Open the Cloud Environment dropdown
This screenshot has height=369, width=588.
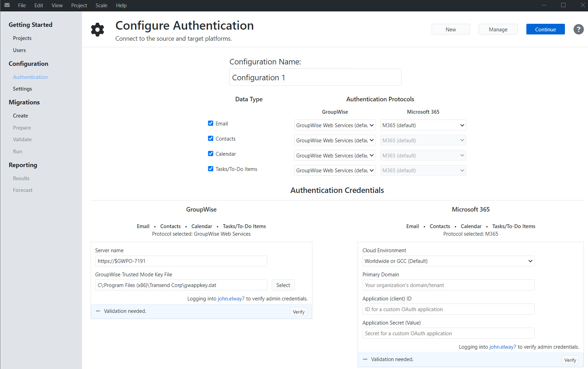(x=448, y=261)
